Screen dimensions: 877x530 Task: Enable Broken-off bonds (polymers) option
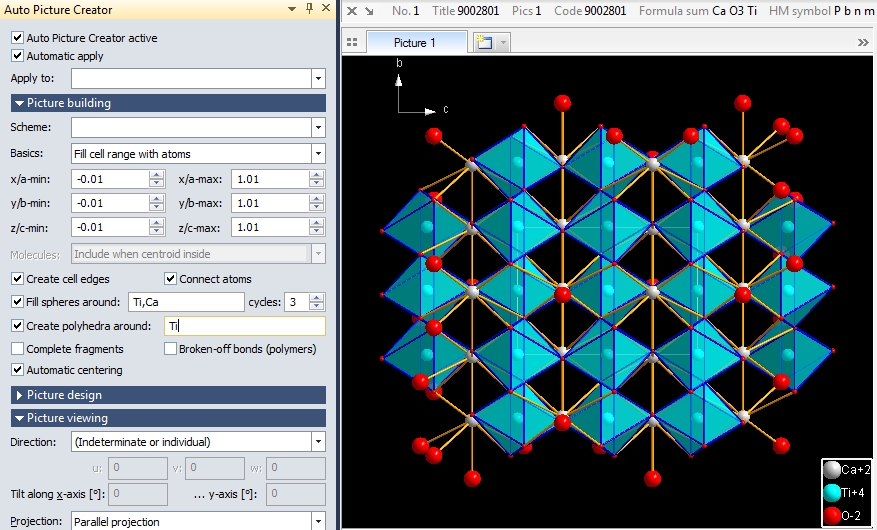[171, 349]
